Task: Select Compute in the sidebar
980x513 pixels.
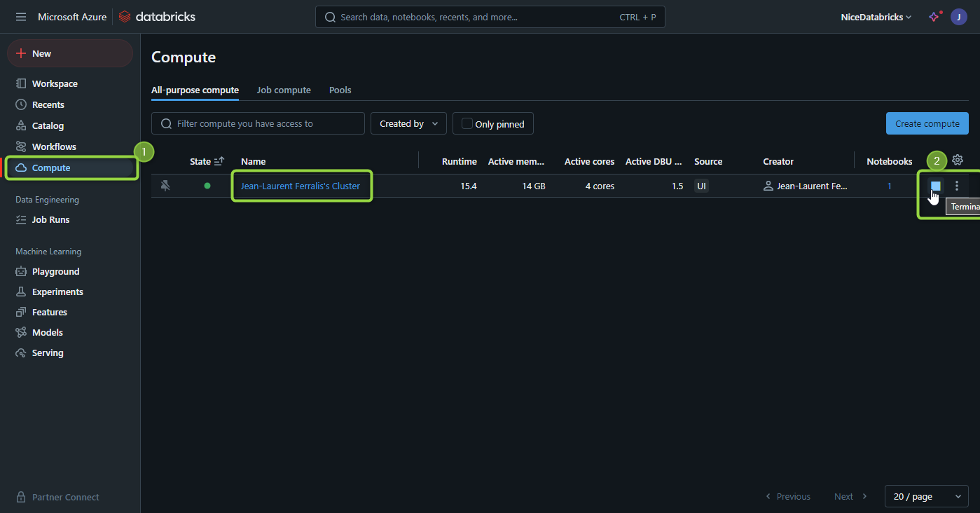Action: click(x=70, y=167)
